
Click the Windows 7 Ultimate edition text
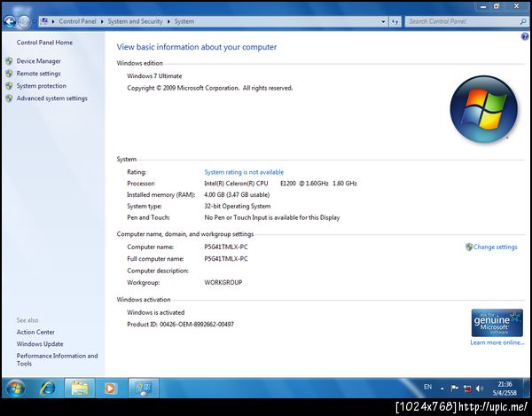154,76
